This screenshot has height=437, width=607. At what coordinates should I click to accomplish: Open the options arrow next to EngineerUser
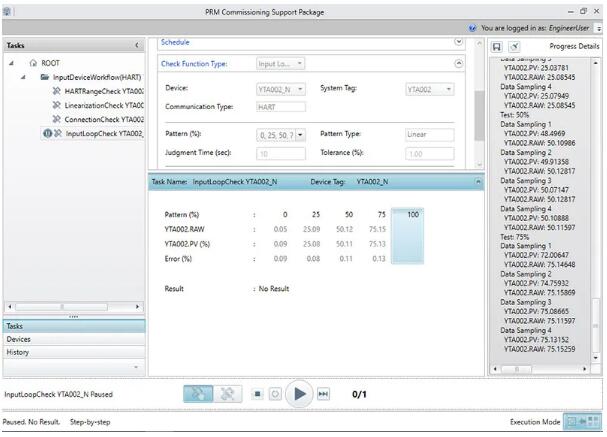[599, 28]
